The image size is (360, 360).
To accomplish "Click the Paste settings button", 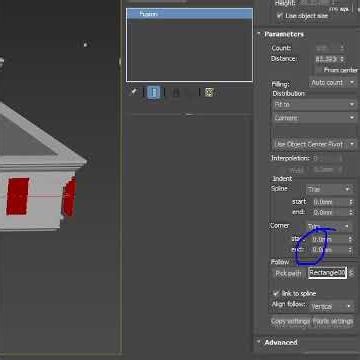I will 333,321.
